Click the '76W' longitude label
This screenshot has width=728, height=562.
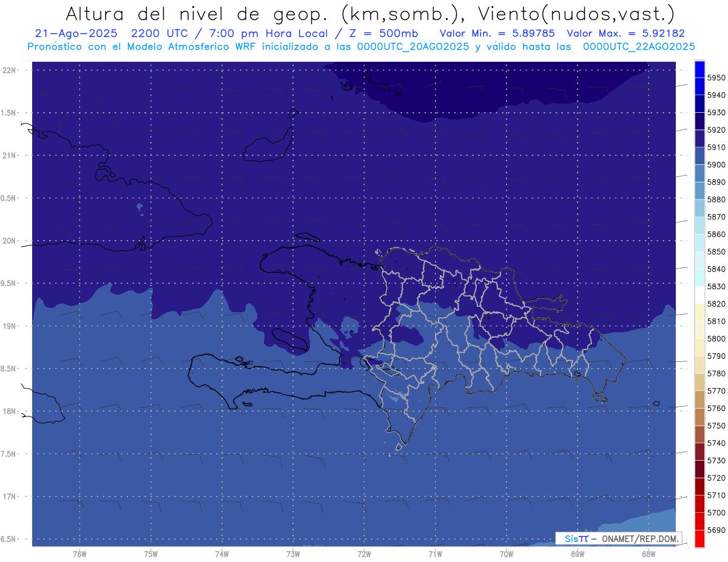(79, 554)
